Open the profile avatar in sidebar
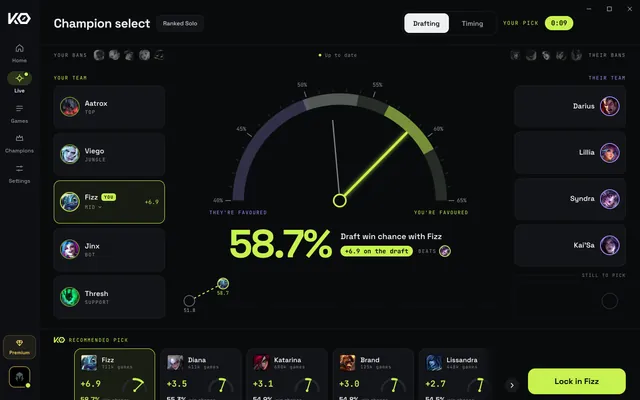The width and height of the screenshot is (640, 400). (x=19, y=376)
